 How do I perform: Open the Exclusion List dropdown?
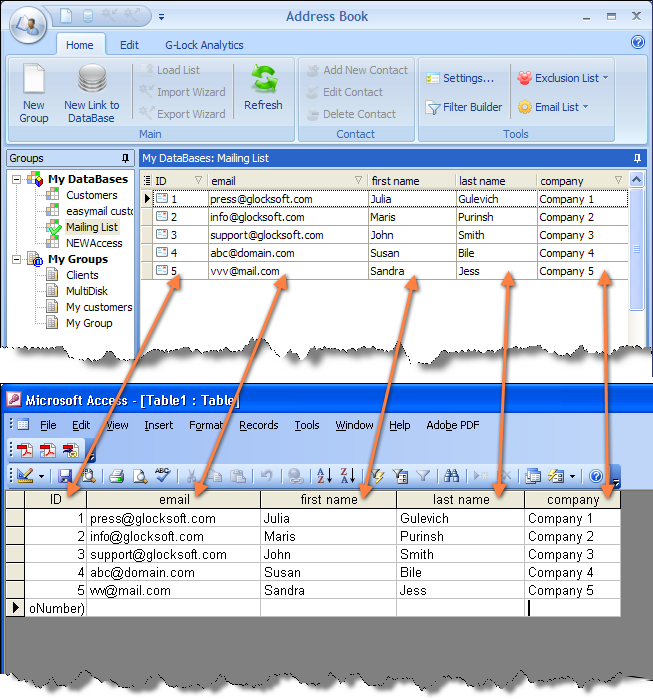[x=561, y=78]
